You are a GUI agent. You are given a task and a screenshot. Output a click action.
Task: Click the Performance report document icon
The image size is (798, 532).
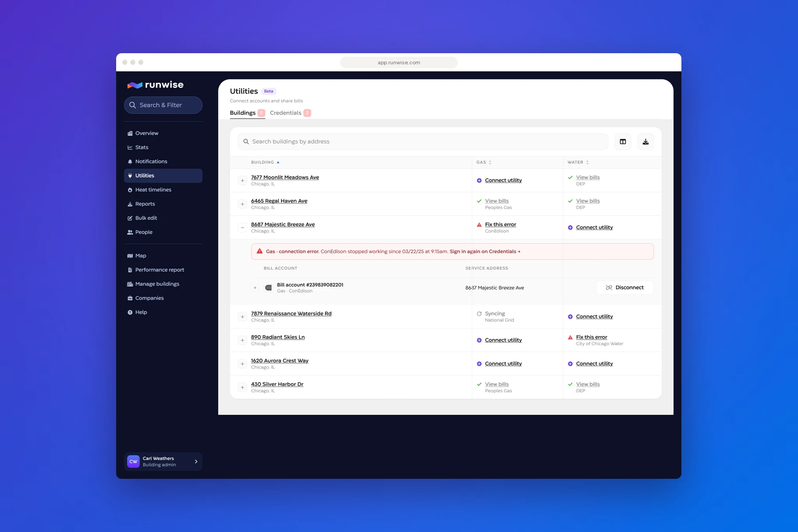[x=130, y=270]
